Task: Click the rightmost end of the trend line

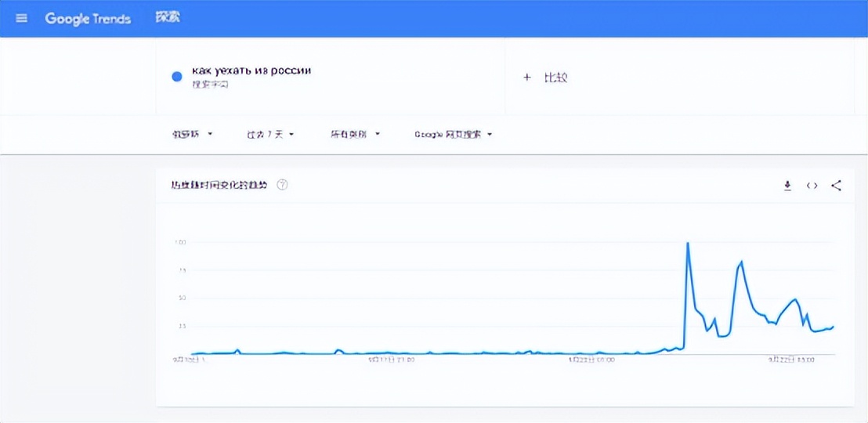Action: pyautogui.click(x=833, y=327)
